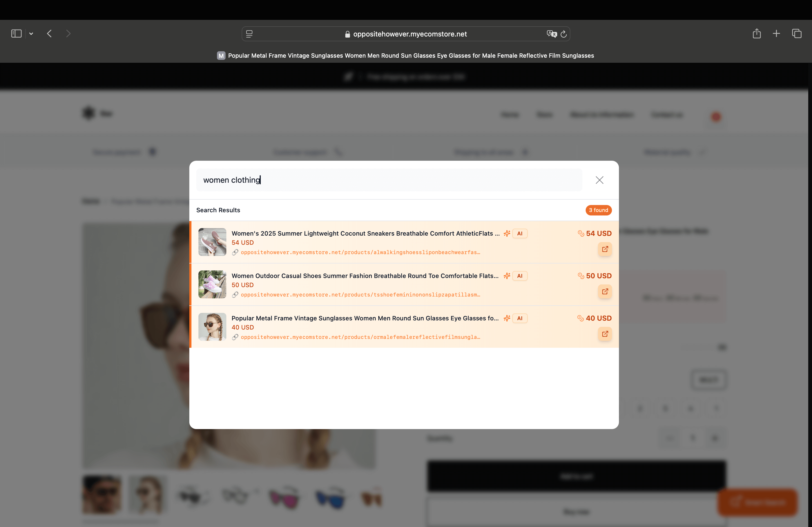Click in the 'women clothing' search field
Image resolution: width=812 pixels, height=527 pixels.
click(389, 180)
